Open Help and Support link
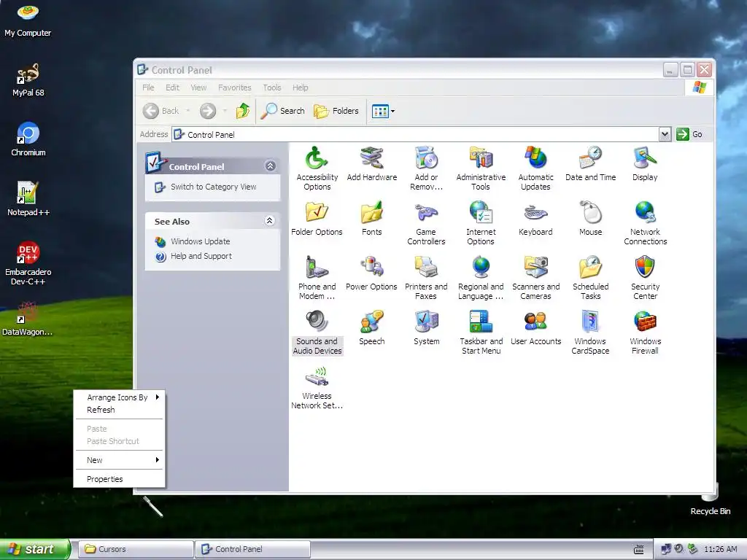747x560 pixels. tap(201, 256)
